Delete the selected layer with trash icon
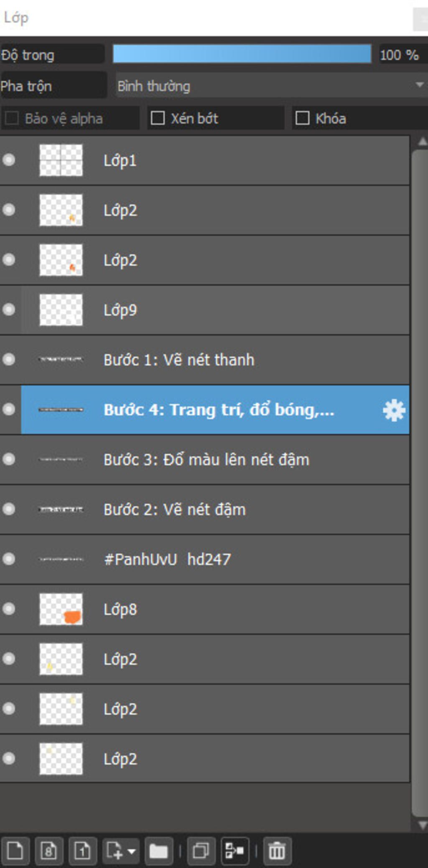Viewport: 428px width, 868px height. click(277, 851)
